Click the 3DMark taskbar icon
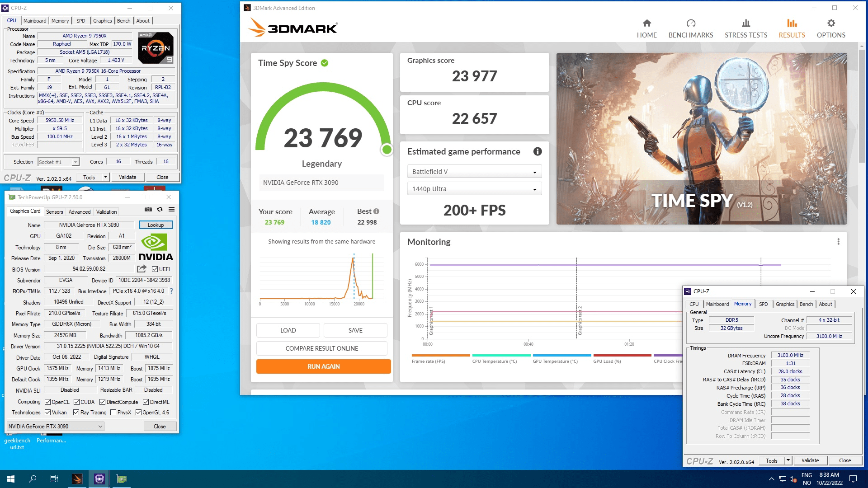 [x=77, y=479]
